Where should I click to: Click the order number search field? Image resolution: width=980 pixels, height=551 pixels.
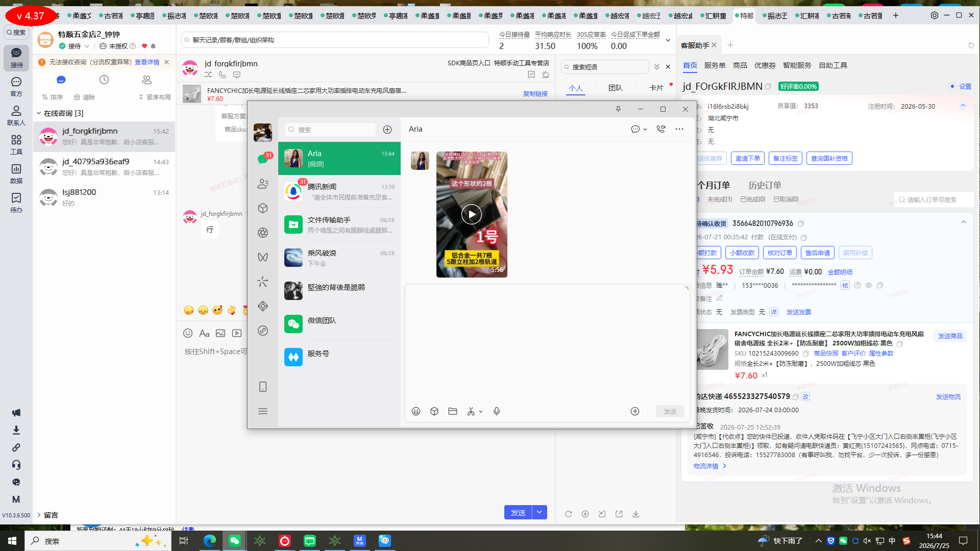[x=934, y=199]
